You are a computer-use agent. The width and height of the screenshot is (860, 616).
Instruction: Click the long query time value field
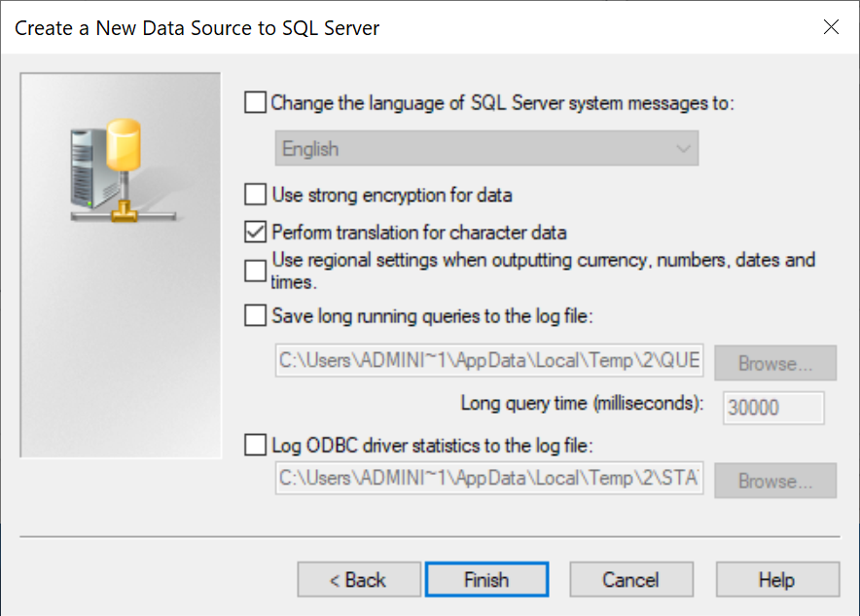pyautogui.click(x=773, y=408)
